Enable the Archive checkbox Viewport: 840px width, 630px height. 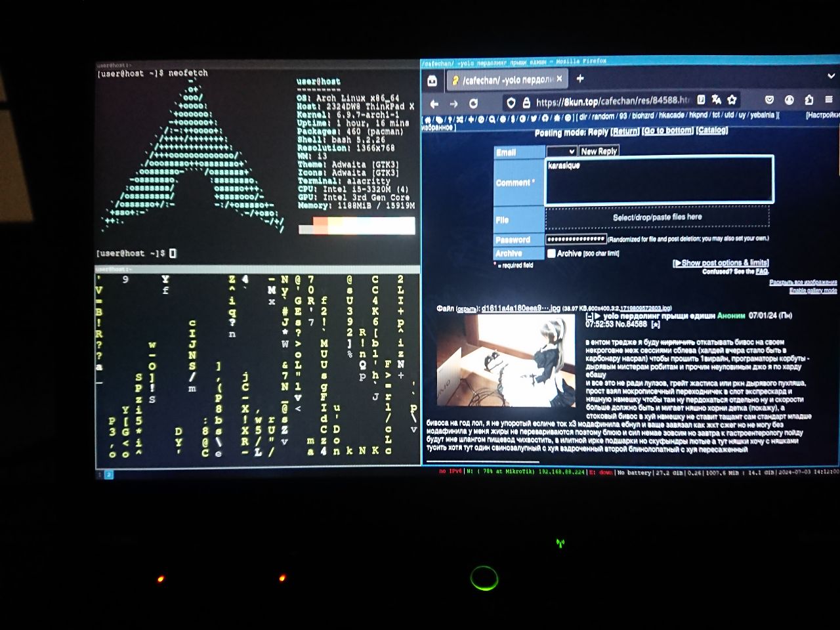click(x=551, y=253)
